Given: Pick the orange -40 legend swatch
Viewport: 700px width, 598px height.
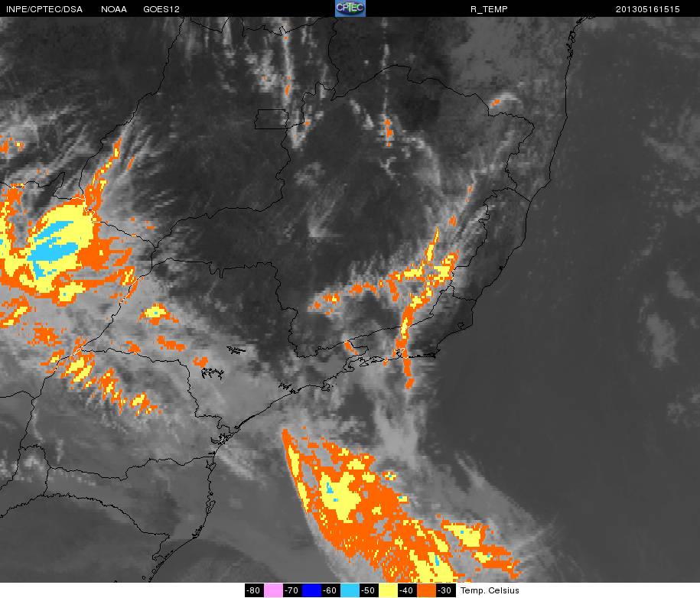Looking at the screenshot, I should click(427, 590).
